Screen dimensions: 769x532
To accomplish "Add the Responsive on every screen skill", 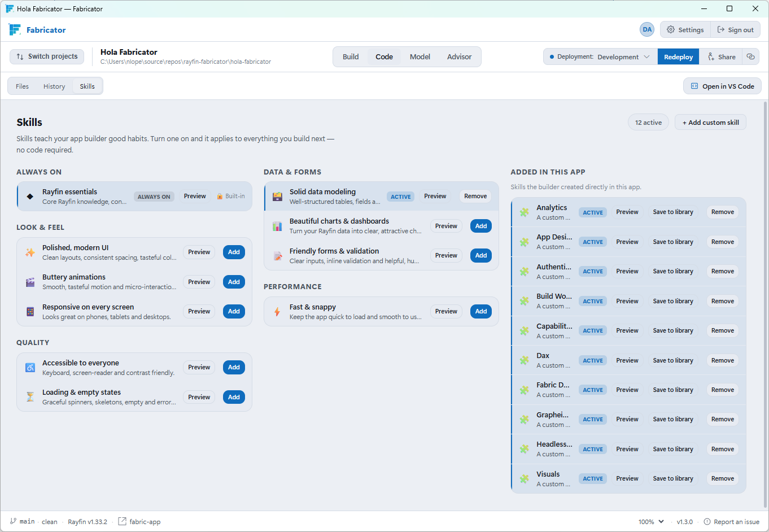I will coord(234,312).
